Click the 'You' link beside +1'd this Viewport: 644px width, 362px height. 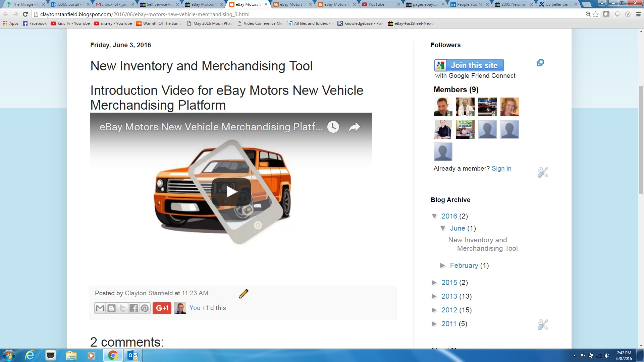tap(195, 308)
